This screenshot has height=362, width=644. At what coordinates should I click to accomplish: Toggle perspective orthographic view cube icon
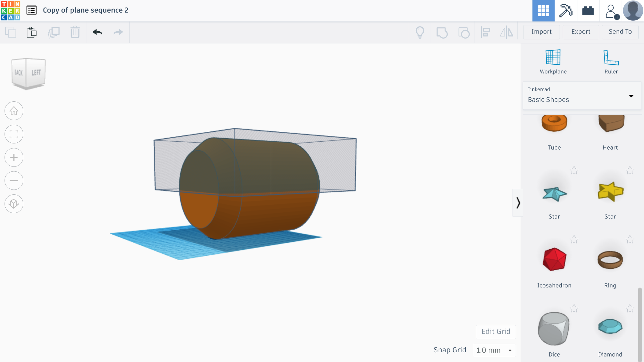click(14, 204)
